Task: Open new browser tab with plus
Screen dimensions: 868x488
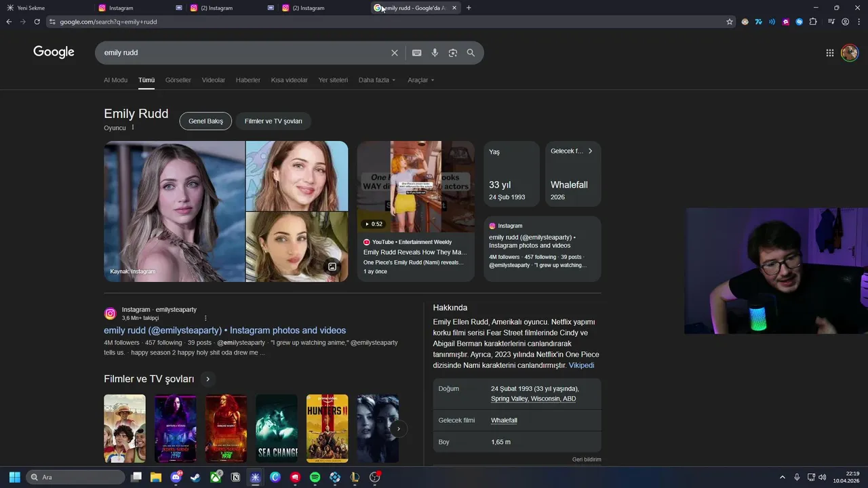Action: coord(469,8)
